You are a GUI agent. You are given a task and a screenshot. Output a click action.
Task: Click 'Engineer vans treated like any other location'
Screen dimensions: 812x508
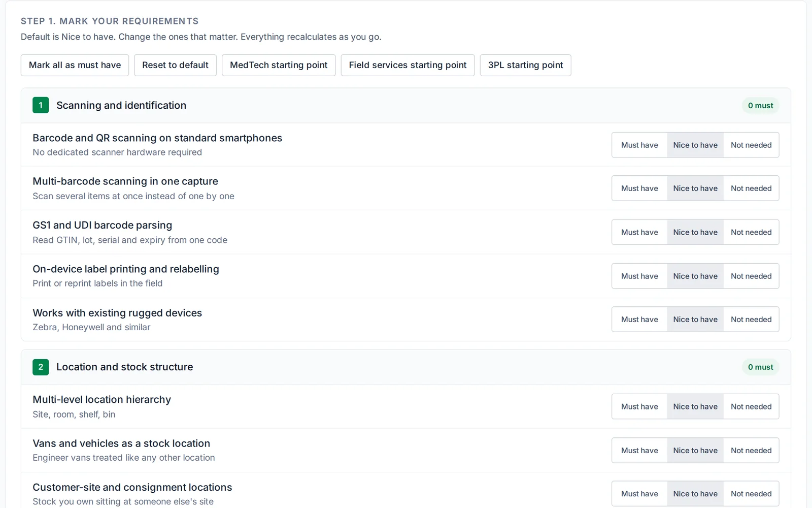[x=124, y=458]
